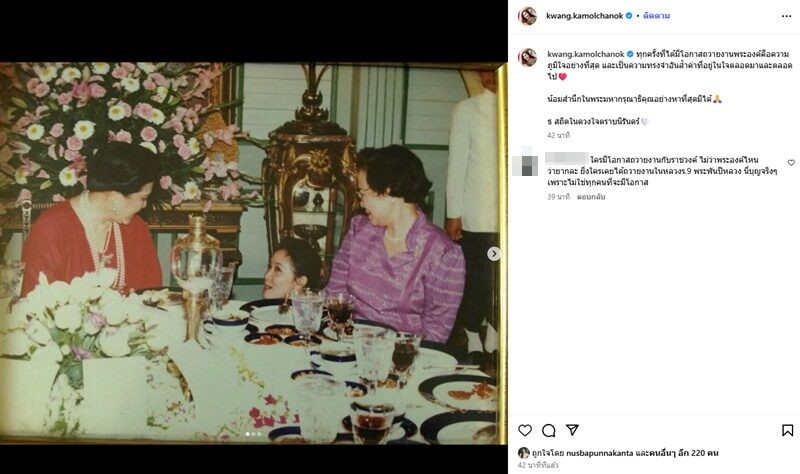Open the kwang.kamolchanok username in the header

[585, 16]
